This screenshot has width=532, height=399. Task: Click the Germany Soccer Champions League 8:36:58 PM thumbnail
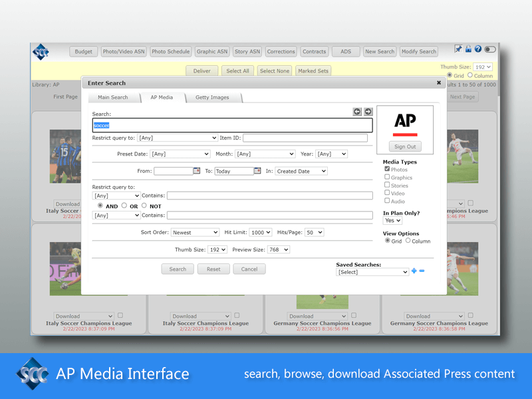tap(463, 269)
